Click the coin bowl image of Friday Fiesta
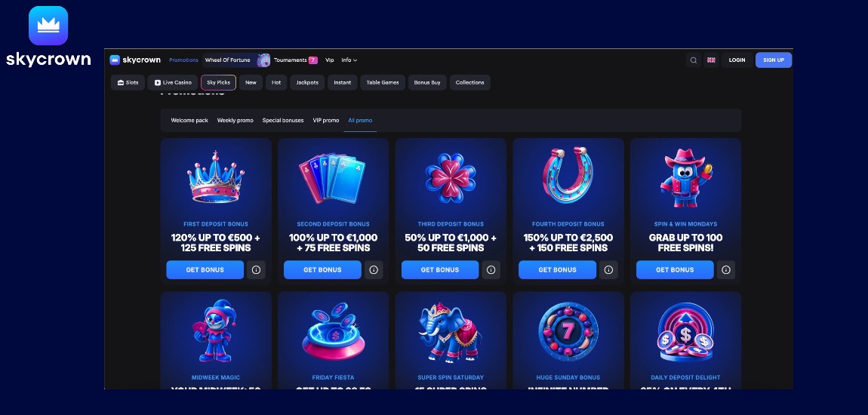This screenshot has height=415, width=868. point(334,332)
